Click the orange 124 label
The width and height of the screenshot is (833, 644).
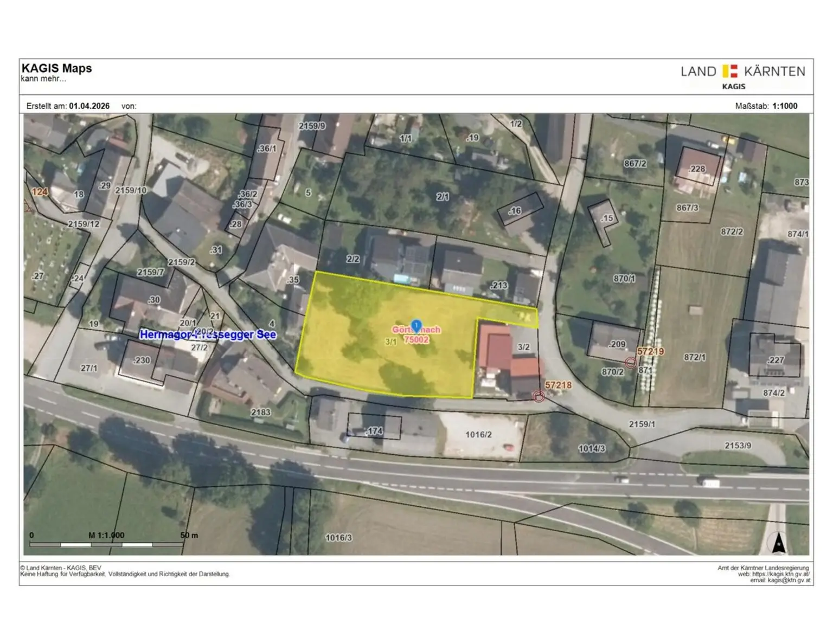point(40,191)
